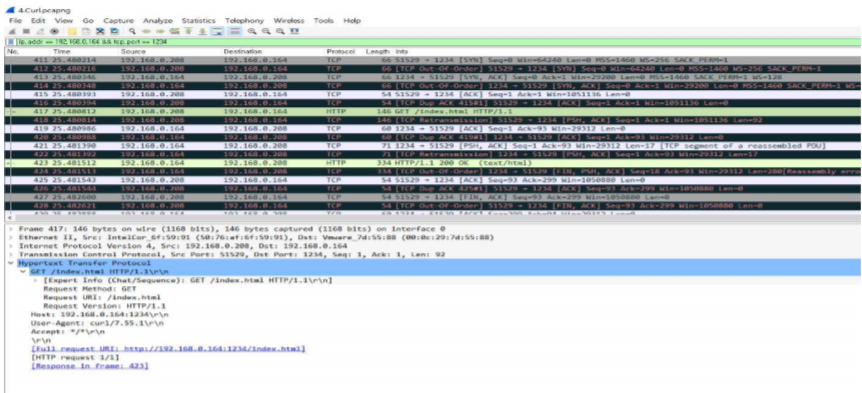Open a capture file icon

pos(71,31)
